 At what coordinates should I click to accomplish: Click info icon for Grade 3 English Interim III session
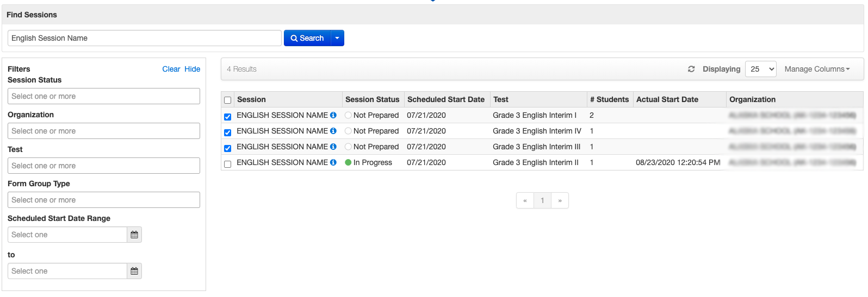coord(333,147)
